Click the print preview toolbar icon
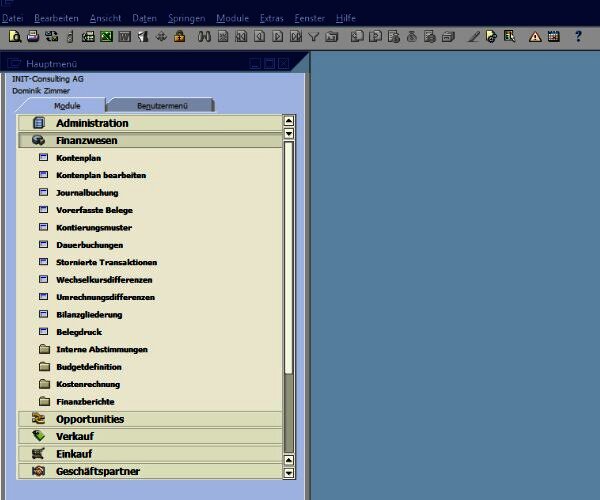 click(14, 37)
